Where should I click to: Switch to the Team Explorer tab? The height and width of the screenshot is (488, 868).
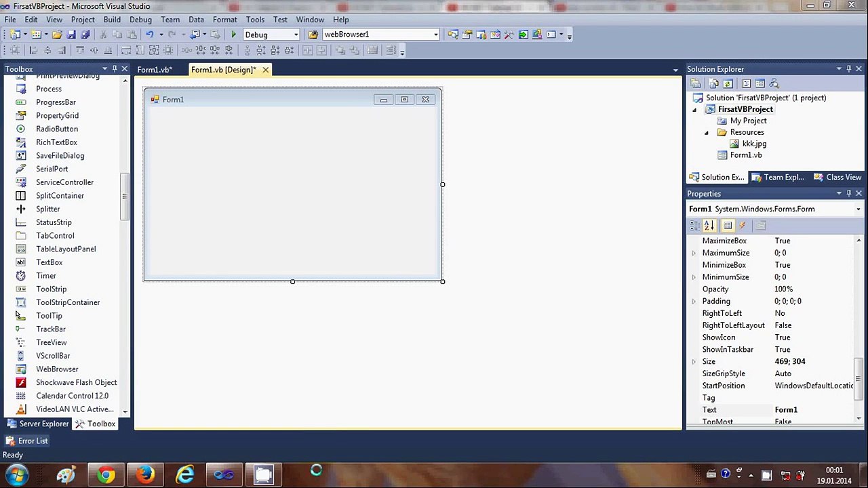pos(777,178)
